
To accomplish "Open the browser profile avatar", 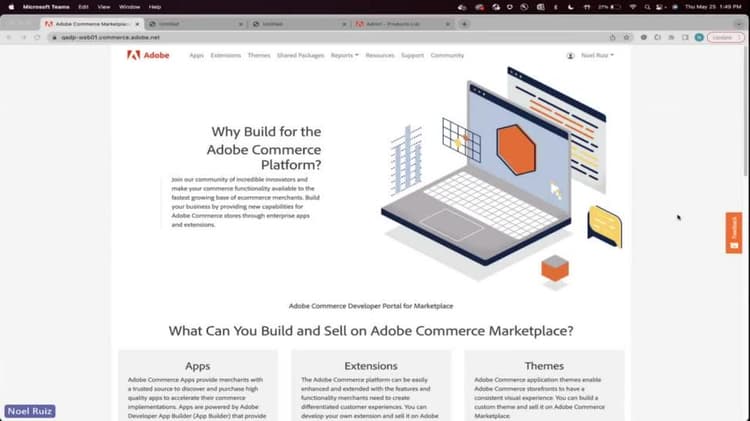I will 699,37.
